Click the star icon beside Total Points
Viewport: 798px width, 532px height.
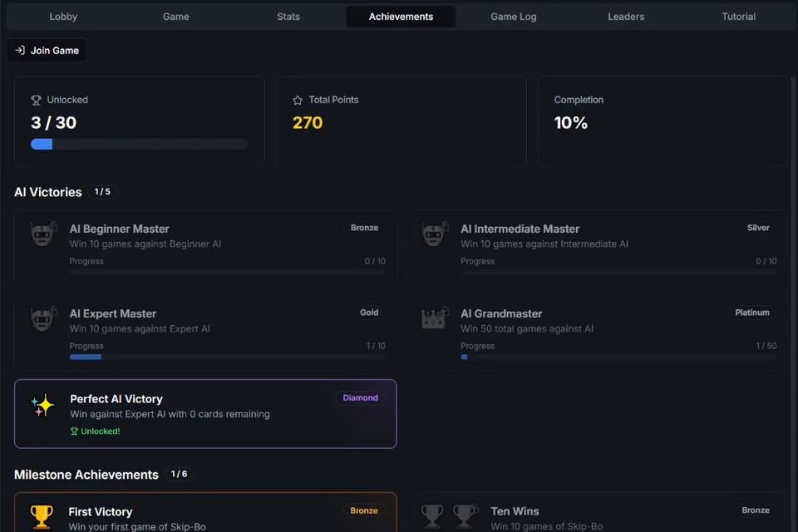298,101
